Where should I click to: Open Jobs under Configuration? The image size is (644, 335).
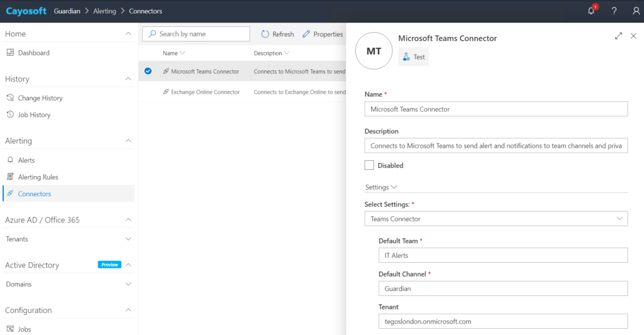pyautogui.click(x=25, y=329)
